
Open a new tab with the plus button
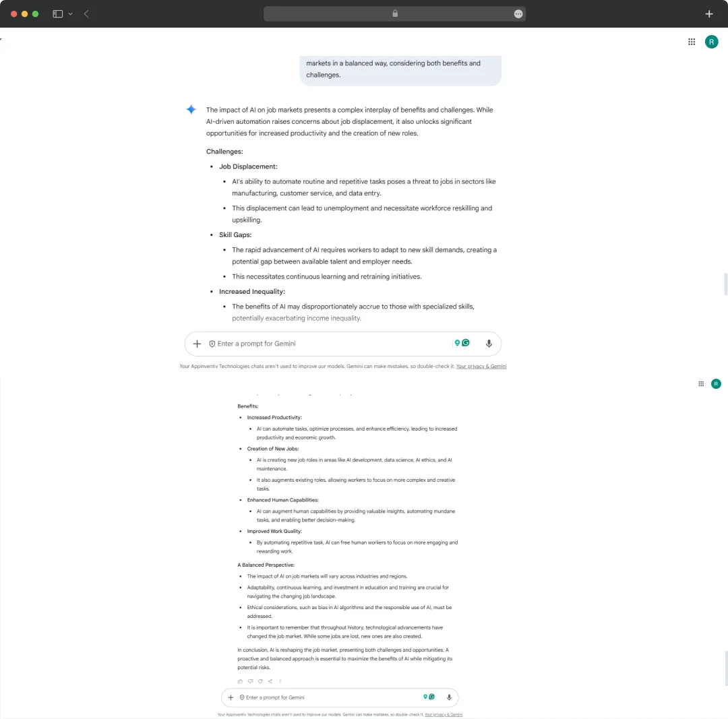(x=709, y=14)
